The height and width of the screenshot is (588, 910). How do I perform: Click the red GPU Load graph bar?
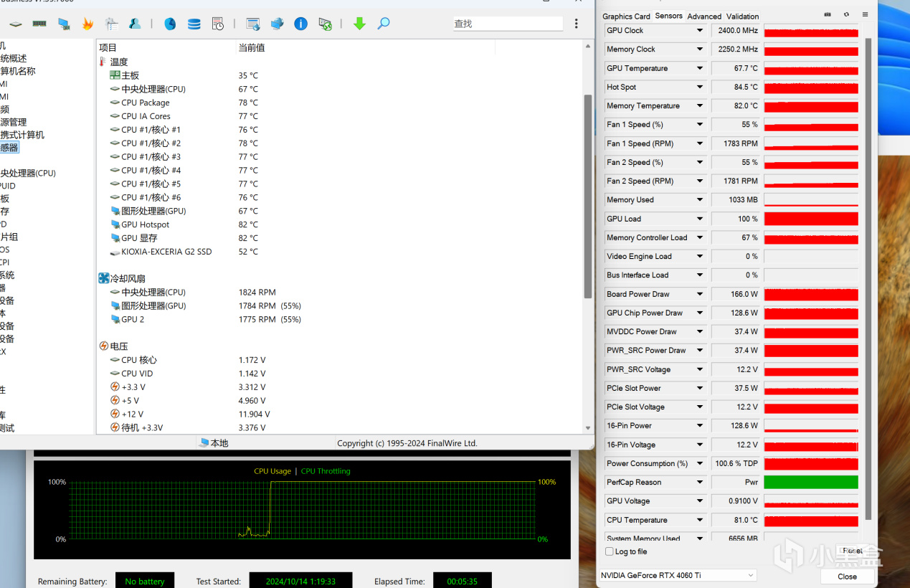[811, 219]
